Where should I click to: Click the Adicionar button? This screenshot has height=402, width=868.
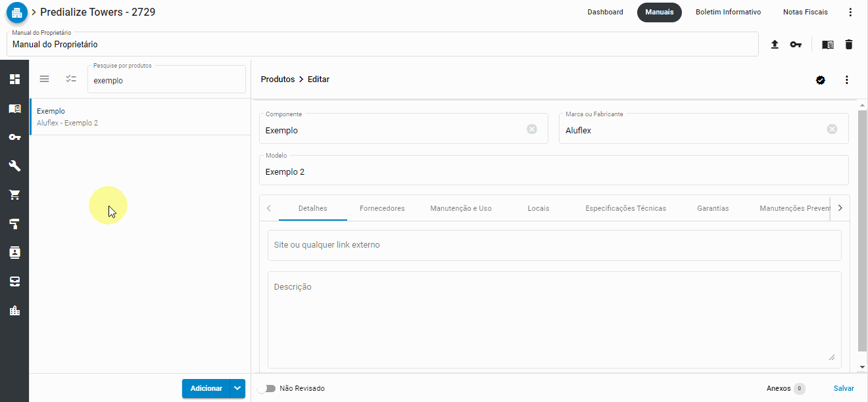tap(206, 388)
